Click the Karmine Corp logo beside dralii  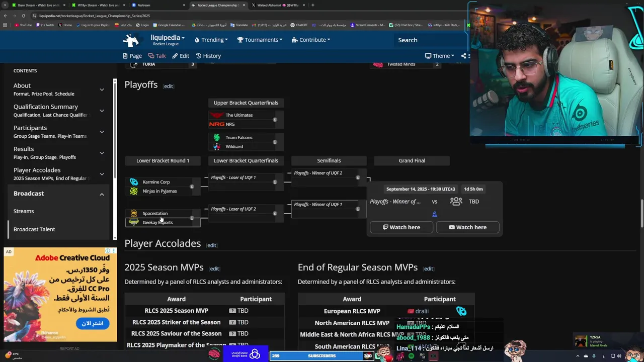tap(461, 311)
